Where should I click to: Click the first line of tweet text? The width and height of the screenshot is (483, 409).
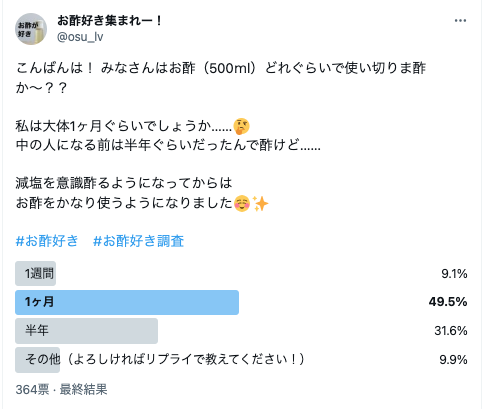[x=221, y=68]
